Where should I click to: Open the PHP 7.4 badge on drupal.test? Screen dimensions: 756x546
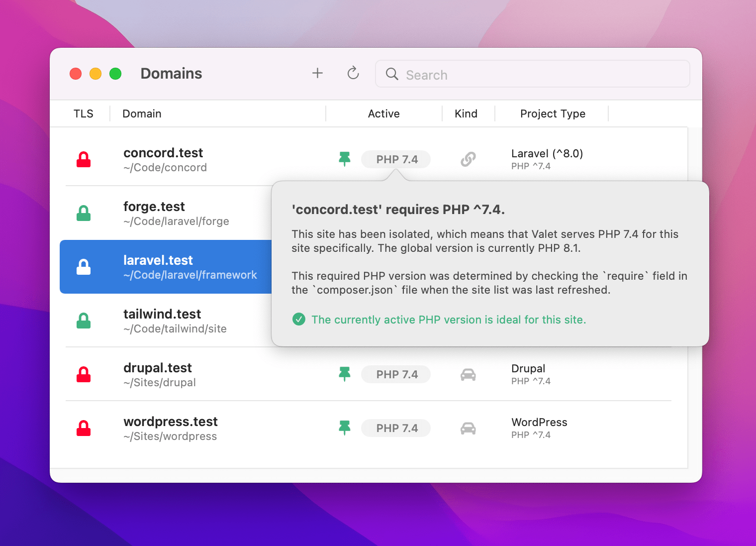[396, 375]
